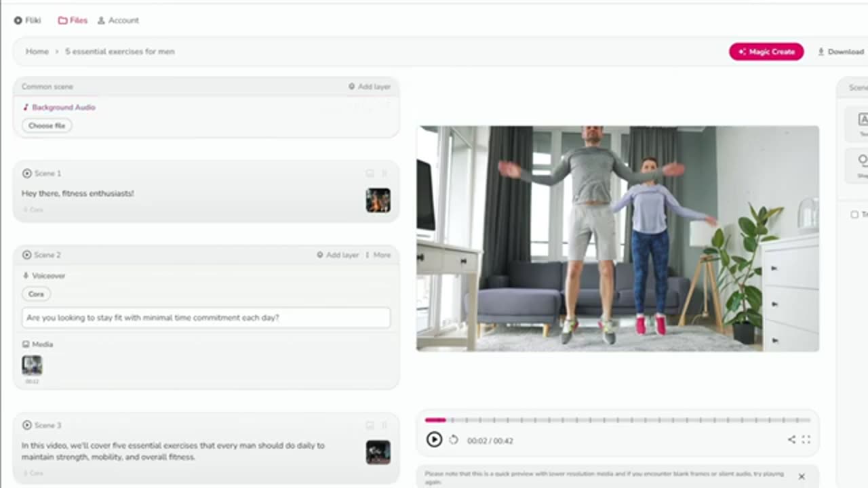Click the Scene 1 media layer icon
The height and width of the screenshot is (488, 868).
click(370, 174)
